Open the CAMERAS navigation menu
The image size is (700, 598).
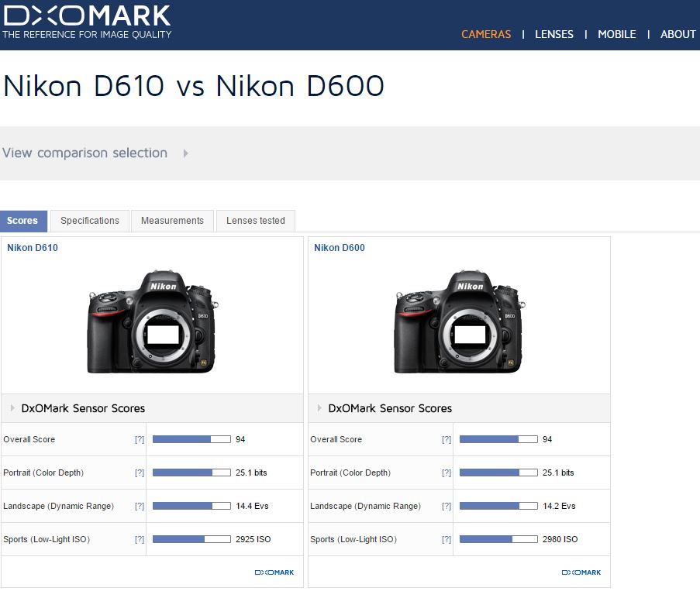[486, 34]
